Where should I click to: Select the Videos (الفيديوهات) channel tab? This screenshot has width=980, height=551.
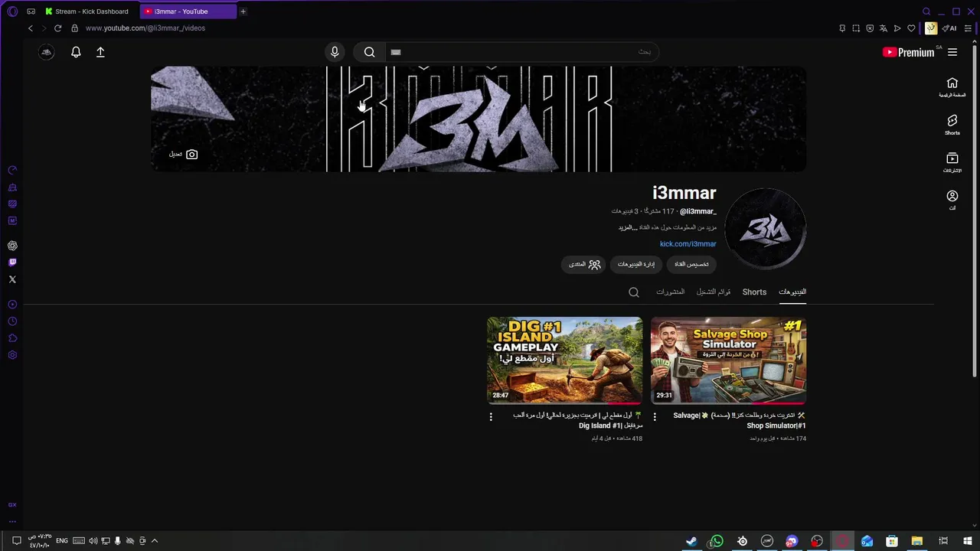[792, 292]
